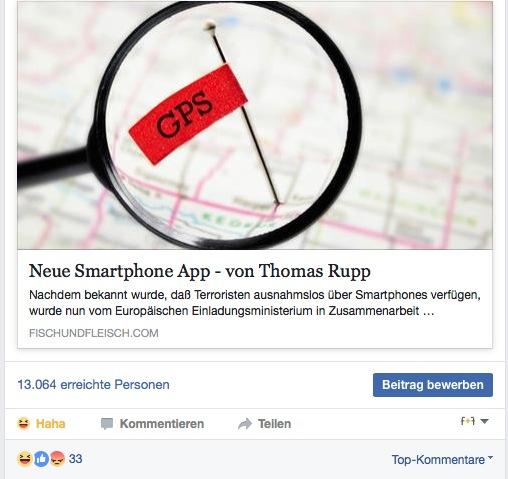
Task: Click the Haha laughing emoji icon
Action: point(24,424)
